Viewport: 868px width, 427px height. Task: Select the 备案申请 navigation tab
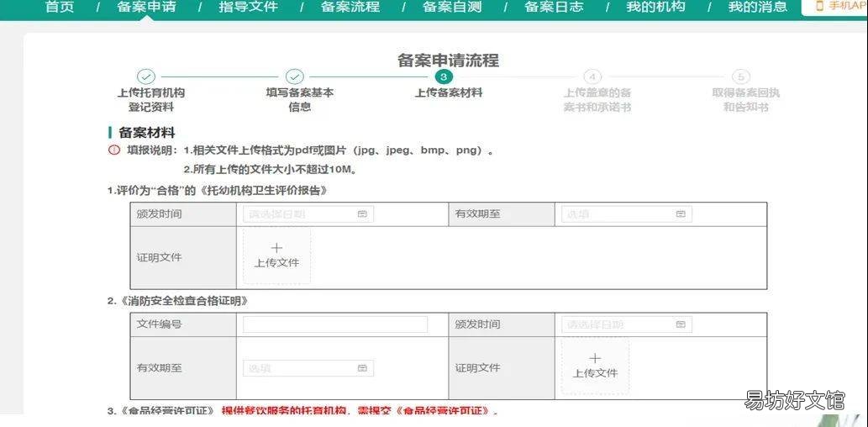tap(146, 8)
